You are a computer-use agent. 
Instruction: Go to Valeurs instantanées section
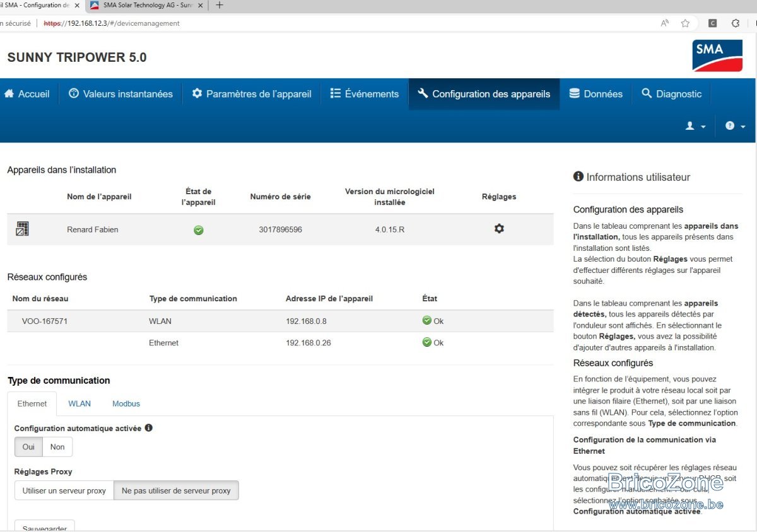point(120,94)
